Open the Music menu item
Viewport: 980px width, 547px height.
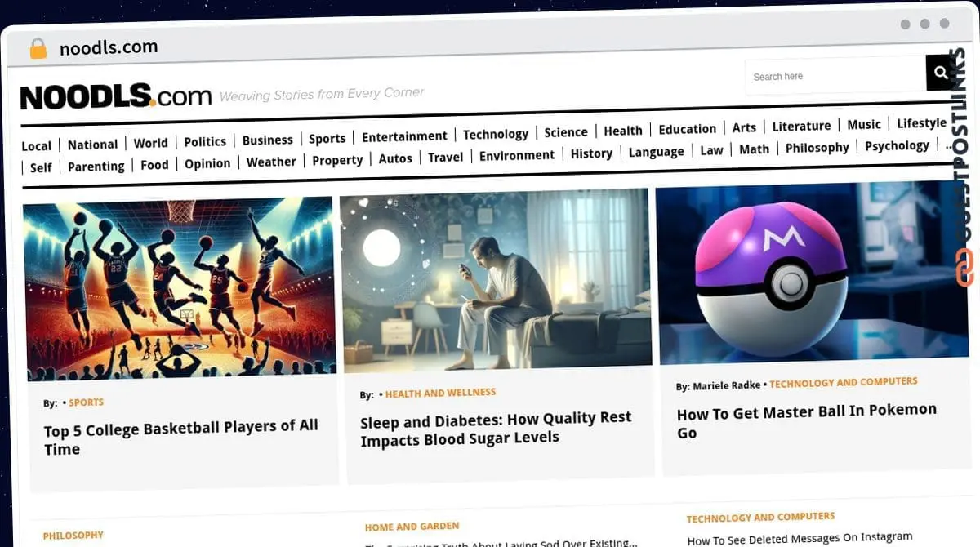coord(863,124)
